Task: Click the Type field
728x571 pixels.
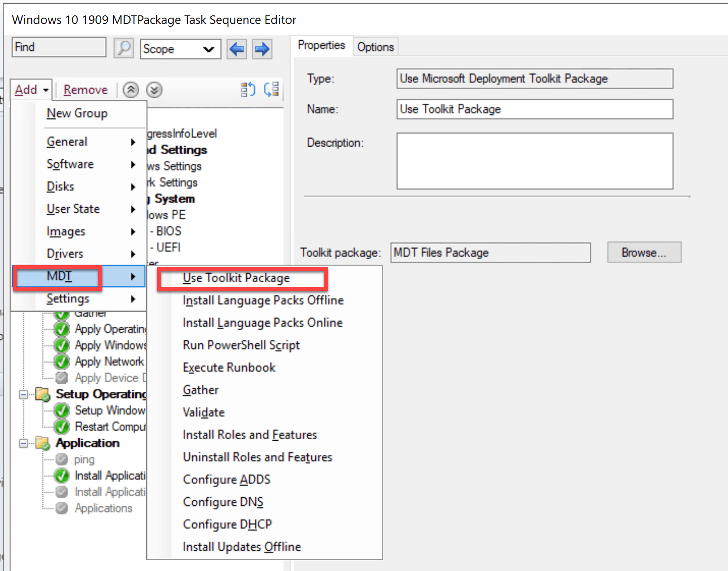Action: (535, 79)
